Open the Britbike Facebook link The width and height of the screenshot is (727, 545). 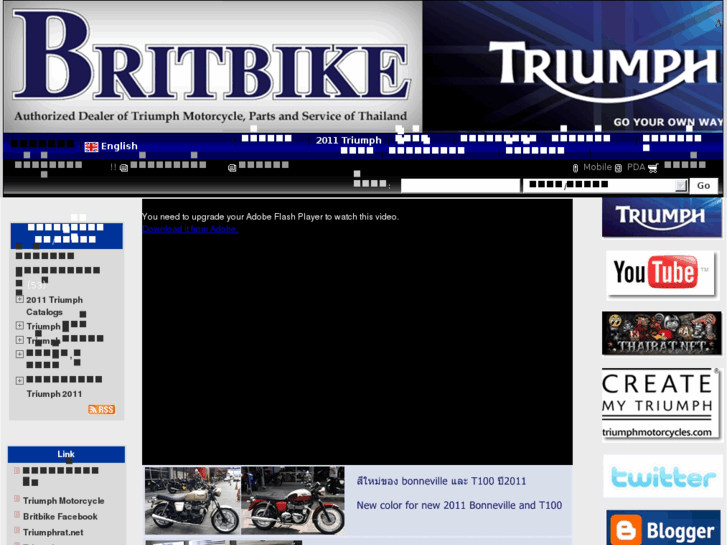pos(60,517)
